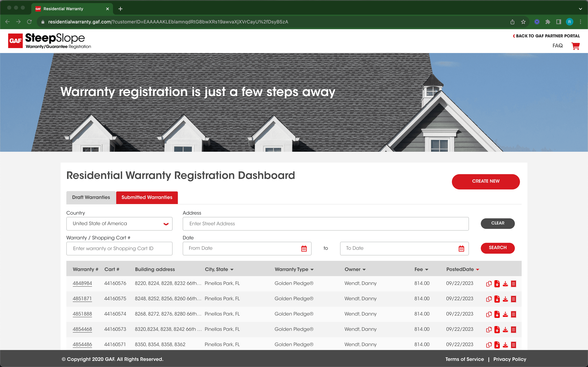This screenshot has height=367, width=588.
Task: Open browser extensions puzzle icon
Action: tap(548, 22)
